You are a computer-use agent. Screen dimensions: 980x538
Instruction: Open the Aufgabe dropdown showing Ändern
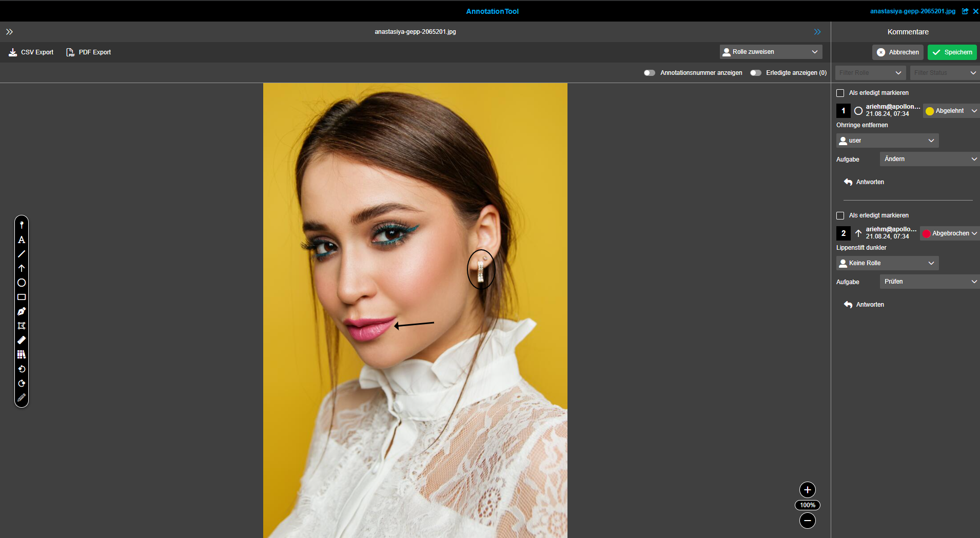(x=929, y=159)
